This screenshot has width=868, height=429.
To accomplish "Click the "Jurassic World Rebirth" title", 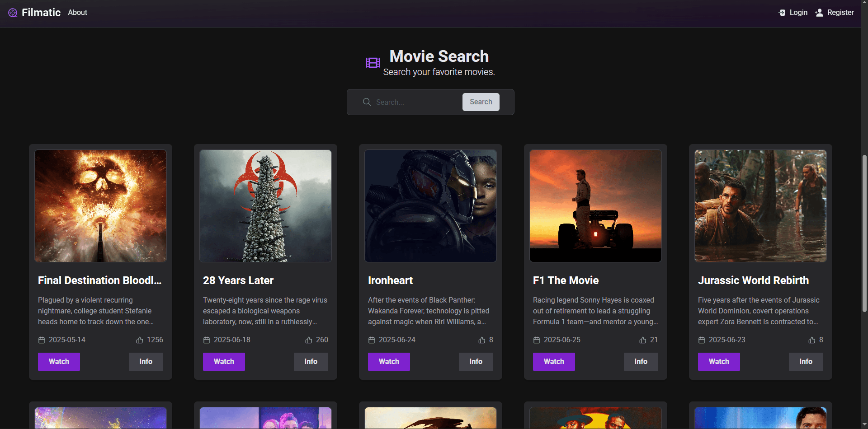I will click(x=753, y=280).
